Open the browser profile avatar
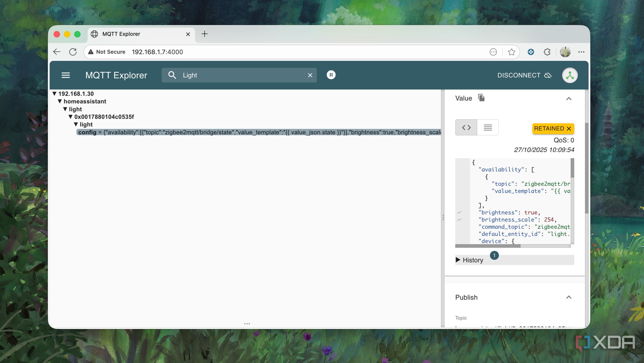 click(565, 52)
